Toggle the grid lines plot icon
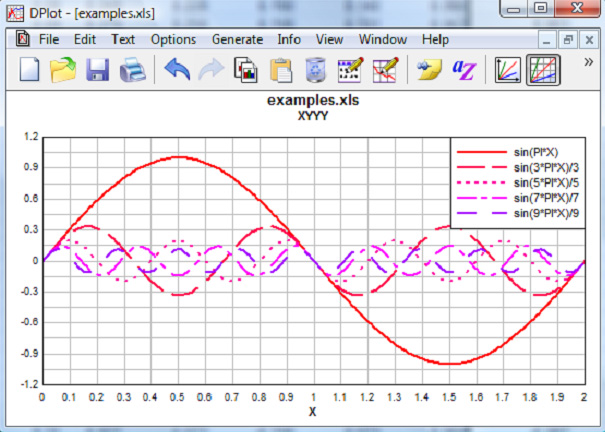605x432 pixels. coord(543,70)
